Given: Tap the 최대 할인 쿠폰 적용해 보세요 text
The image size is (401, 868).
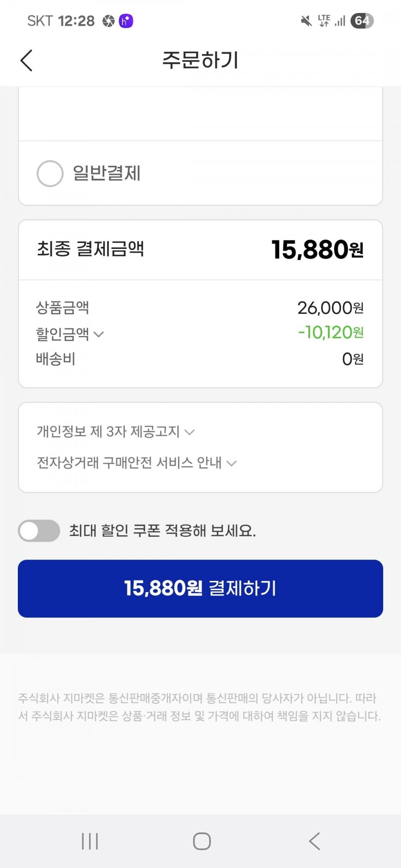Looking at the screenshot, I should (x=163, y=531).
